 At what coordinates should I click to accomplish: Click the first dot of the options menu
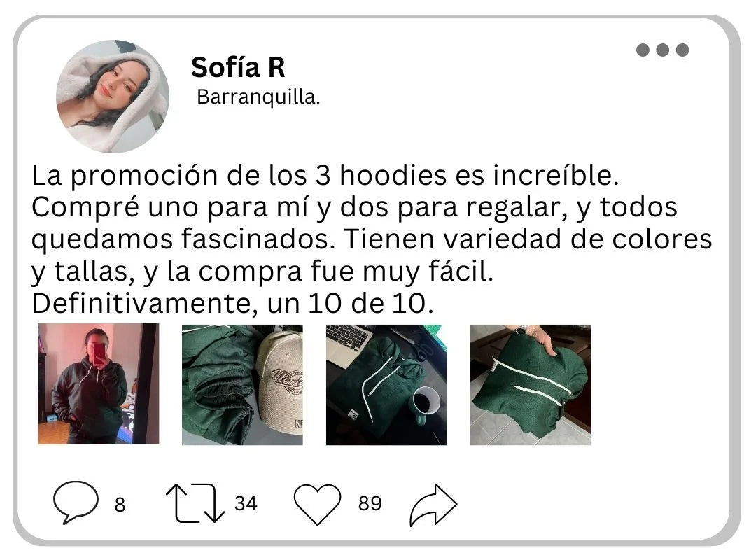click(x=643, y=50)
